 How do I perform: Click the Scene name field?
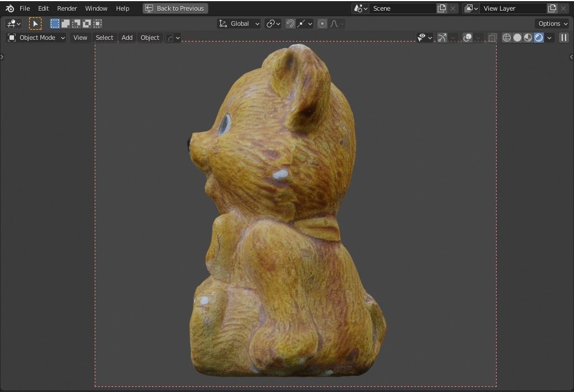coord(402,8)
